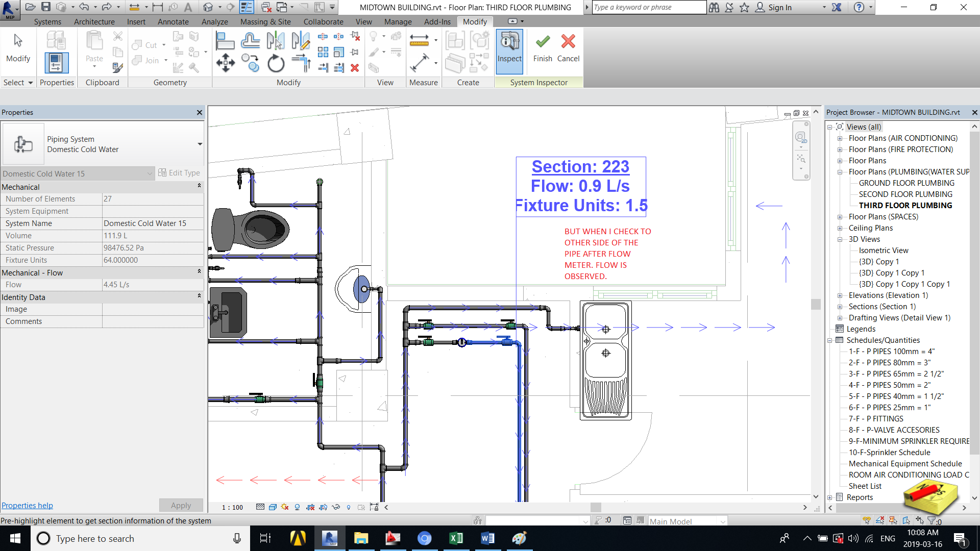The image size is (980, 551).
Task: Open Excel from the Windows taskbar
Action: click(456, 538)
